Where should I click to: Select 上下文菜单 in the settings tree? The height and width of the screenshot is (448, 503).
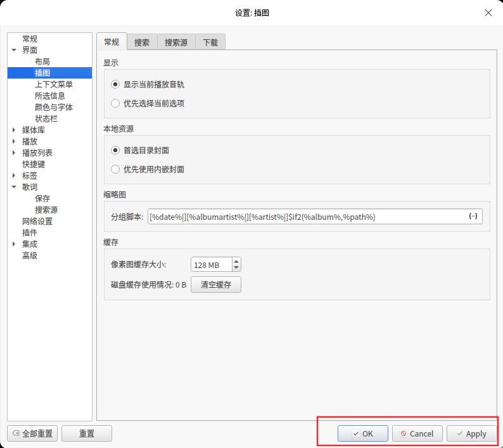[x=54, y=84]
